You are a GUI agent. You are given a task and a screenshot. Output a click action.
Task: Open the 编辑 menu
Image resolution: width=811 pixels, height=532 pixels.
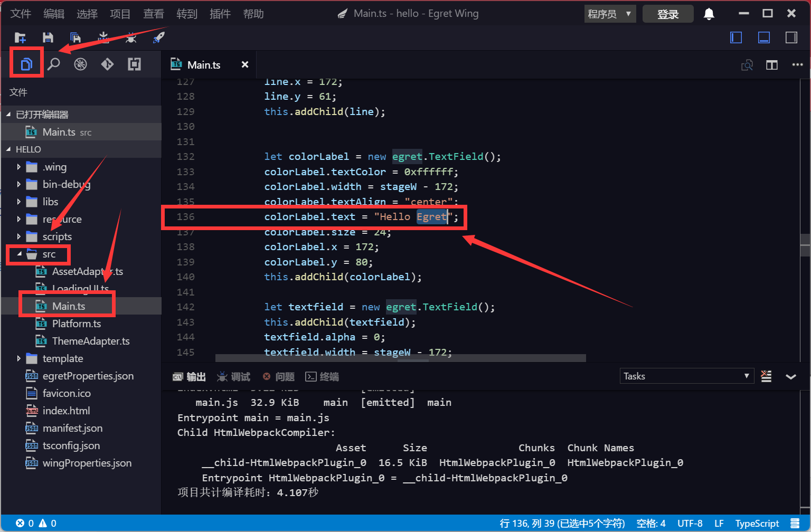[54, 14]
